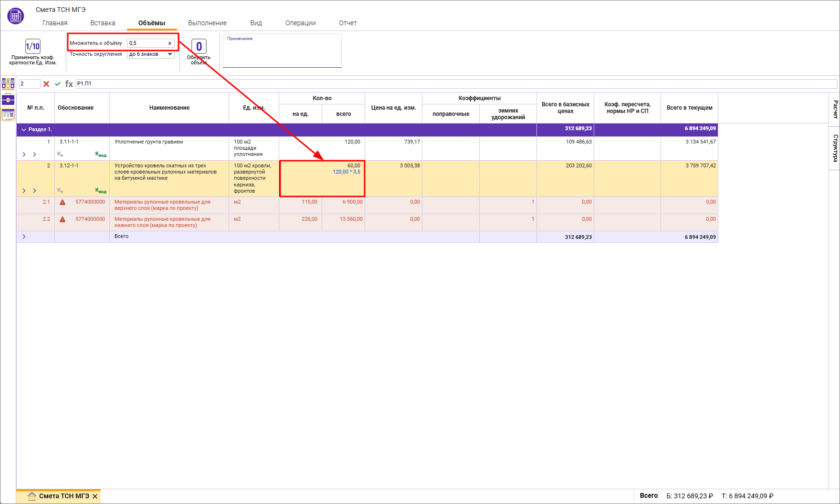
Task: Click the Обнулить объём zero icon
Action: (199, 47)
